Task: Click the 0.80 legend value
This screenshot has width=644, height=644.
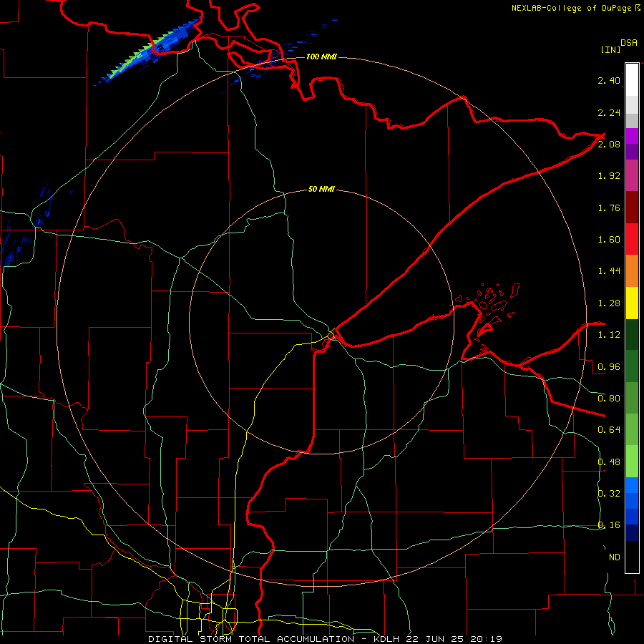Action: pyautogui.click(x=609, y=399)
